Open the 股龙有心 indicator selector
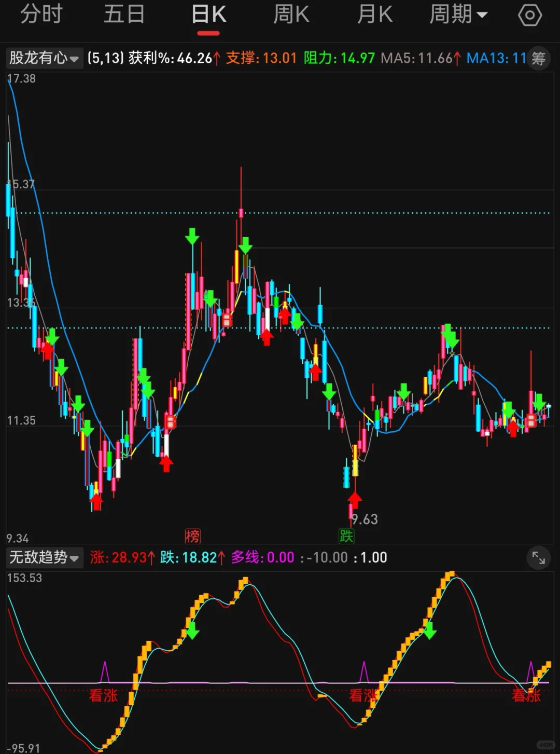 click(44, 59)
